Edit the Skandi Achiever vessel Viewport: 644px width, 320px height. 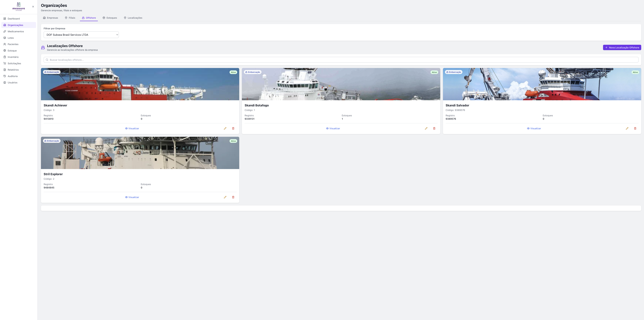pos(225,128)
